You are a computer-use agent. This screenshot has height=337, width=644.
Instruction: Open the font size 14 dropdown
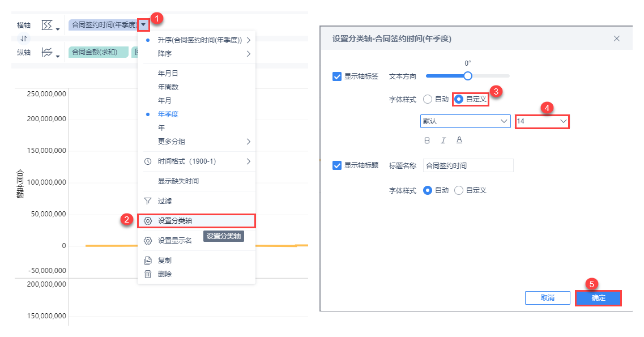(x=542, y=121)
